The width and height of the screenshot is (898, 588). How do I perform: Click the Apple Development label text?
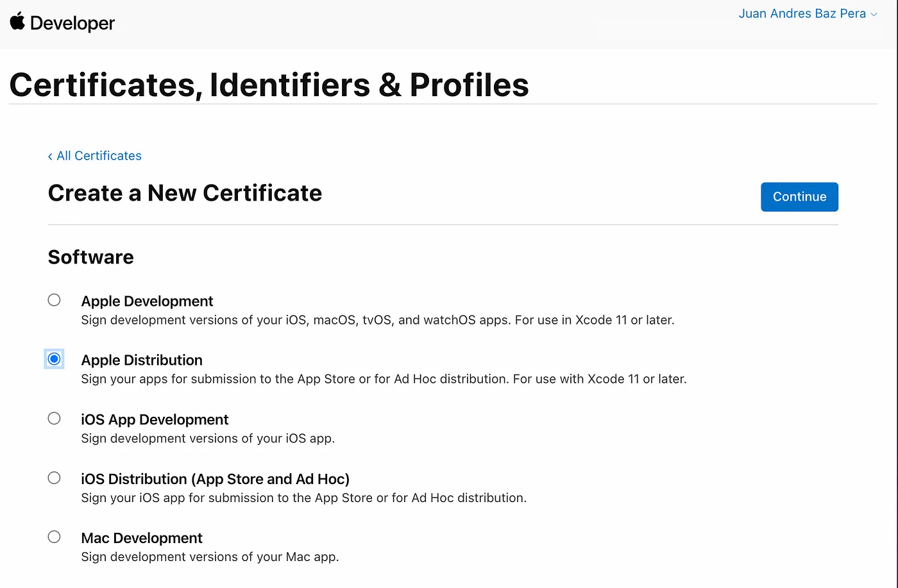coord(147,301)
